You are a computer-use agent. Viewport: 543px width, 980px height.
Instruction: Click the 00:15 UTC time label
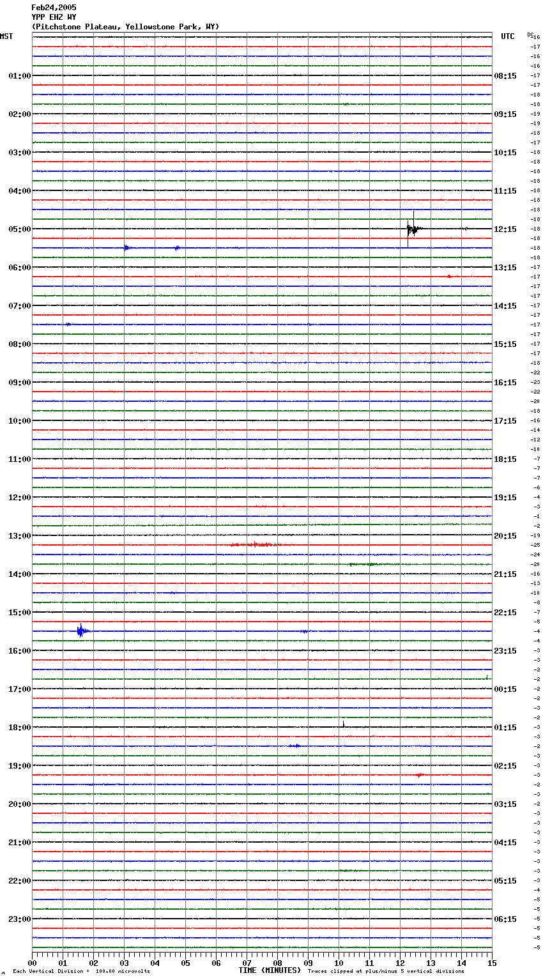pos(505,689)
